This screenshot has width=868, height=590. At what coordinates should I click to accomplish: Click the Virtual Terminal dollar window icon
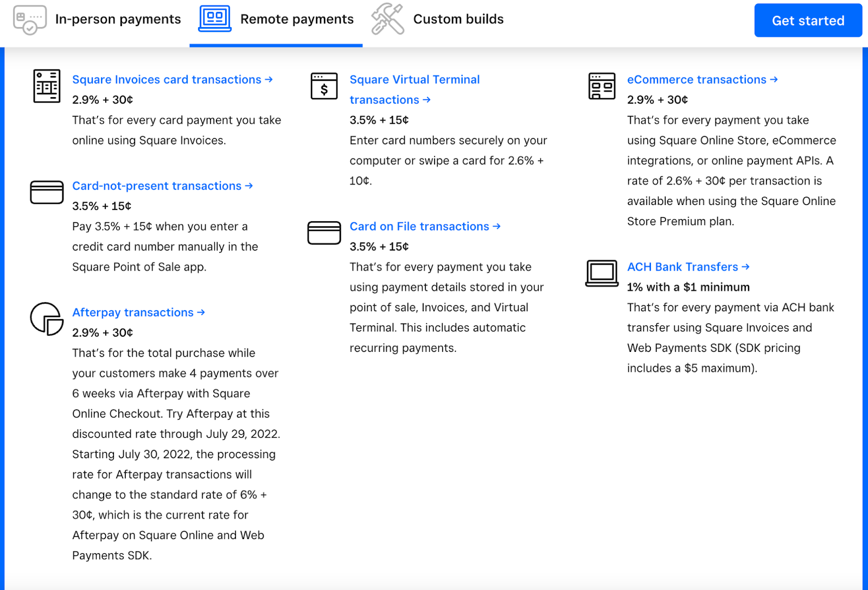pos(324,86)
